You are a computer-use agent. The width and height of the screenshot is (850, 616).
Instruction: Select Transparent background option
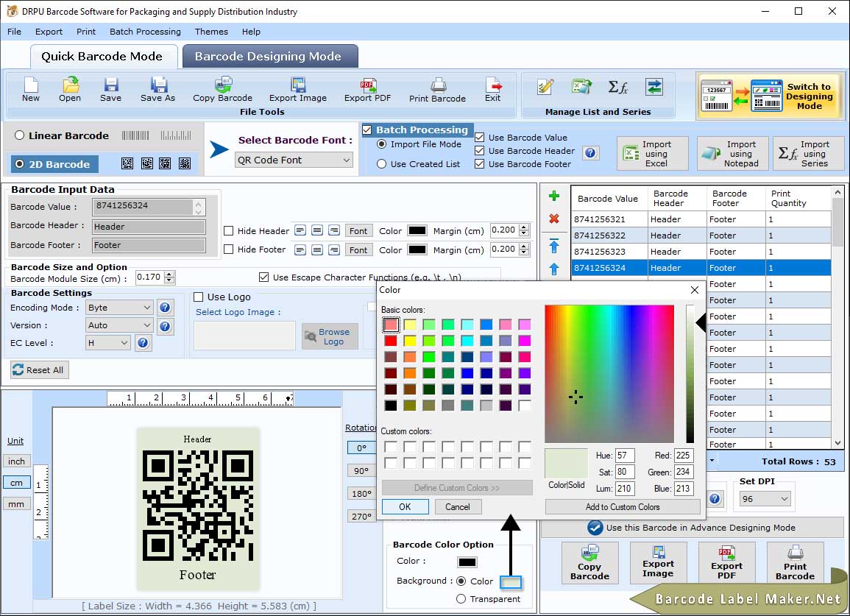[461, 599]
